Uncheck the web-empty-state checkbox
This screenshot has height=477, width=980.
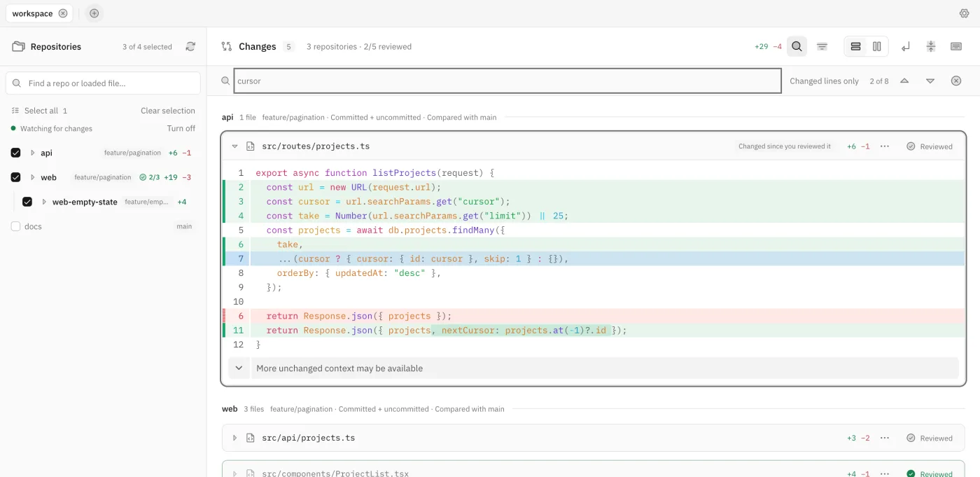click(x=27, y=202)
